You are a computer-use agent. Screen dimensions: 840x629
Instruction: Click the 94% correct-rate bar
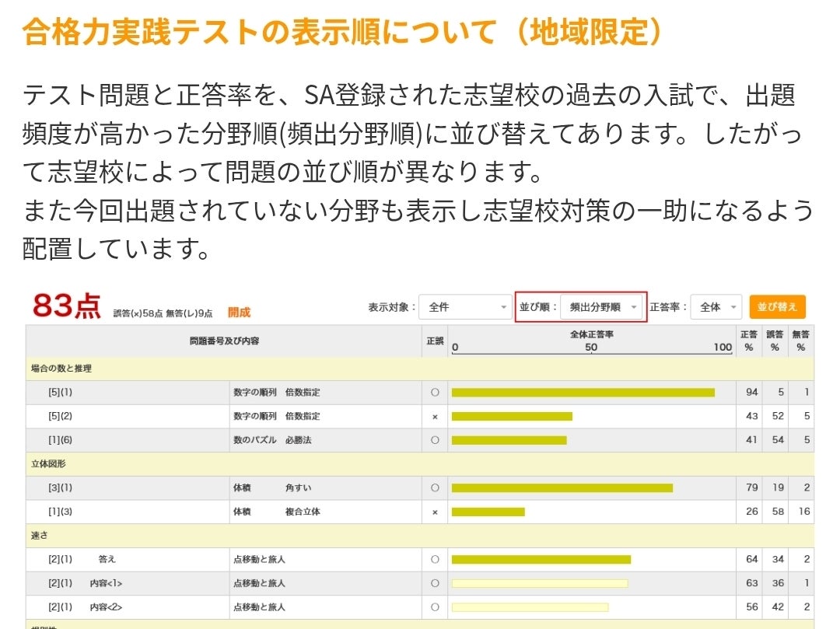(x=583, y=392)
